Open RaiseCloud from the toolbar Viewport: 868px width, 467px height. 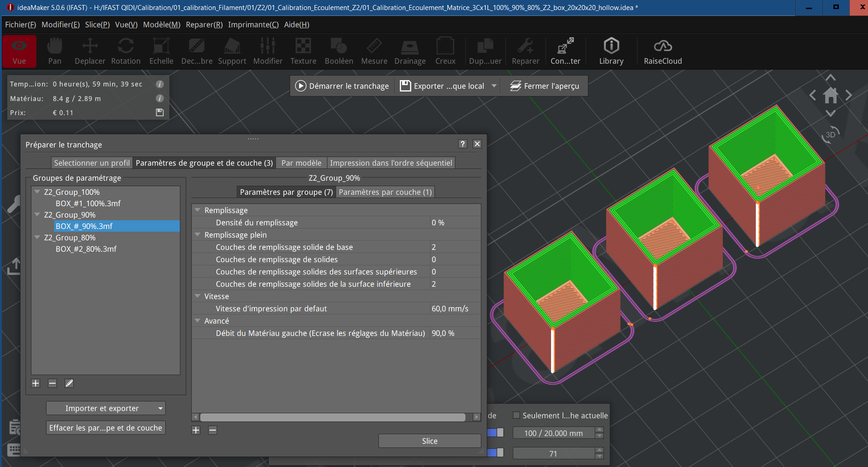click(662, 51)
